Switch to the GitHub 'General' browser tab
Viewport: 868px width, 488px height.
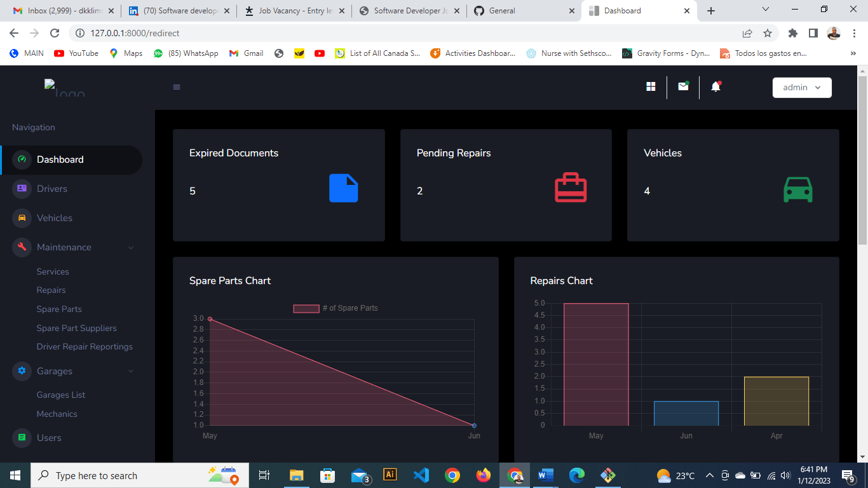502,11
